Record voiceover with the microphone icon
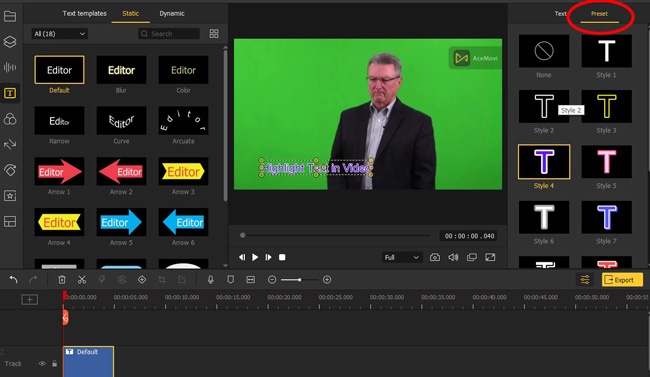The image size is (650, 377). coord(211,280)
